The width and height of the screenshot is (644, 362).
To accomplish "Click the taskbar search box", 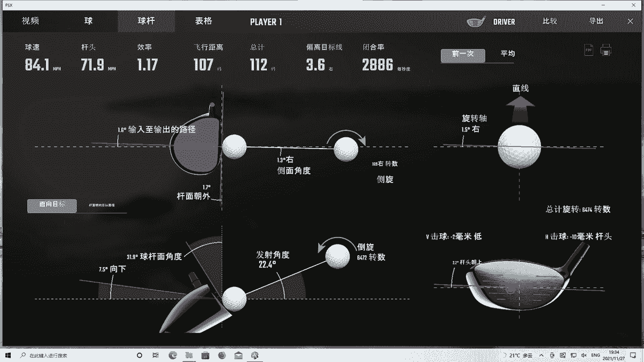I will (x=72, y=355).
